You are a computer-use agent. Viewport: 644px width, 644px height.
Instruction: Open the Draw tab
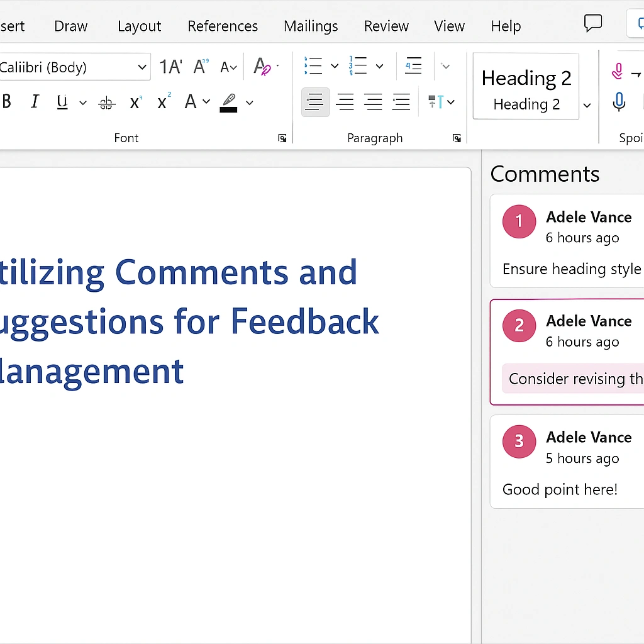coord(70,26)
